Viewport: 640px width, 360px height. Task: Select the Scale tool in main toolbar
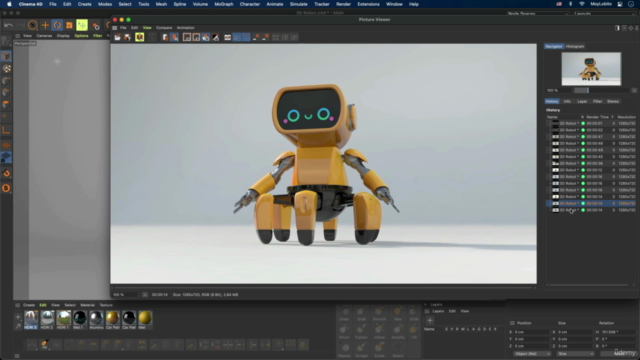coord(69,25)
